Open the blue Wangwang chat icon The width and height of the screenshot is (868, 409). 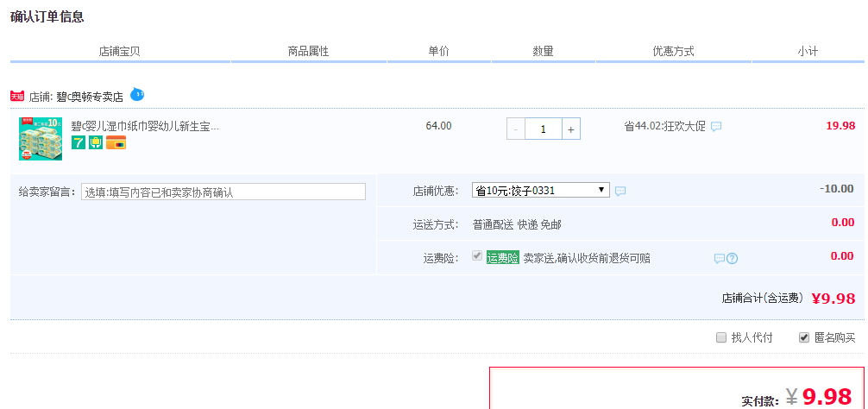click(x=136, y=94)
